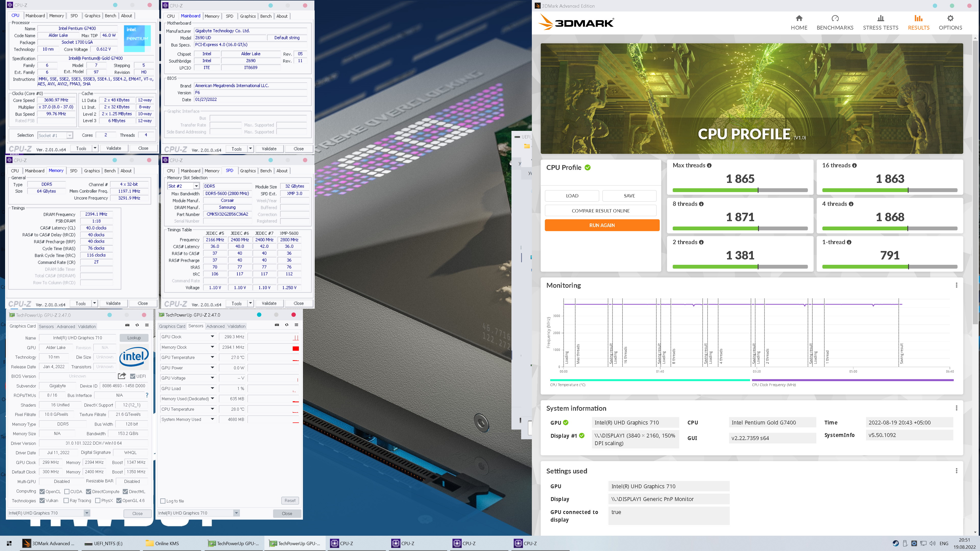This screenshot has height=551, width=980.
Task: Click LOAD button in CPU Profile panel
Action: pyautogui.click(x=572, y=196)
